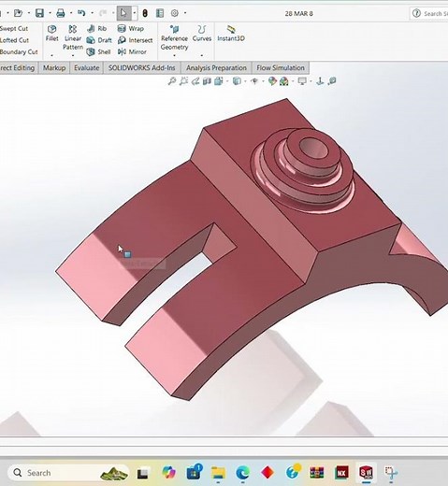Open the File Properties icon
448x486 pixels.
(160, 13)
